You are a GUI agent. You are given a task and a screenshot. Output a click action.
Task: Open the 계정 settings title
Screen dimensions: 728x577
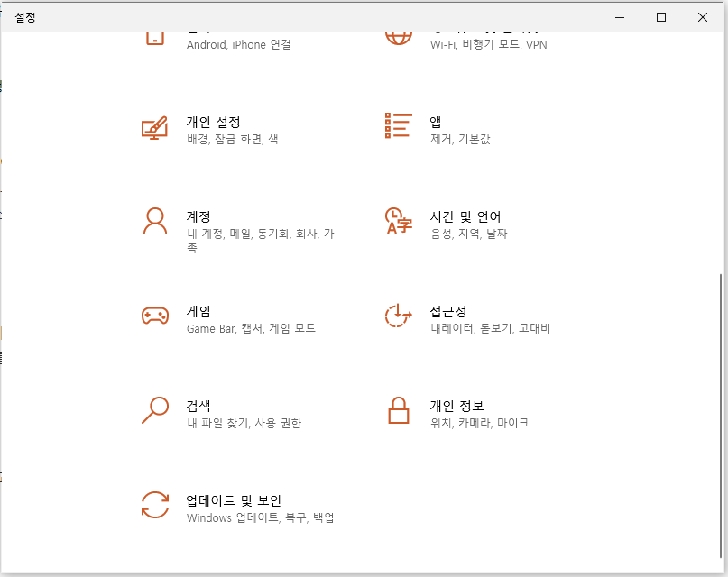point(198,216)
